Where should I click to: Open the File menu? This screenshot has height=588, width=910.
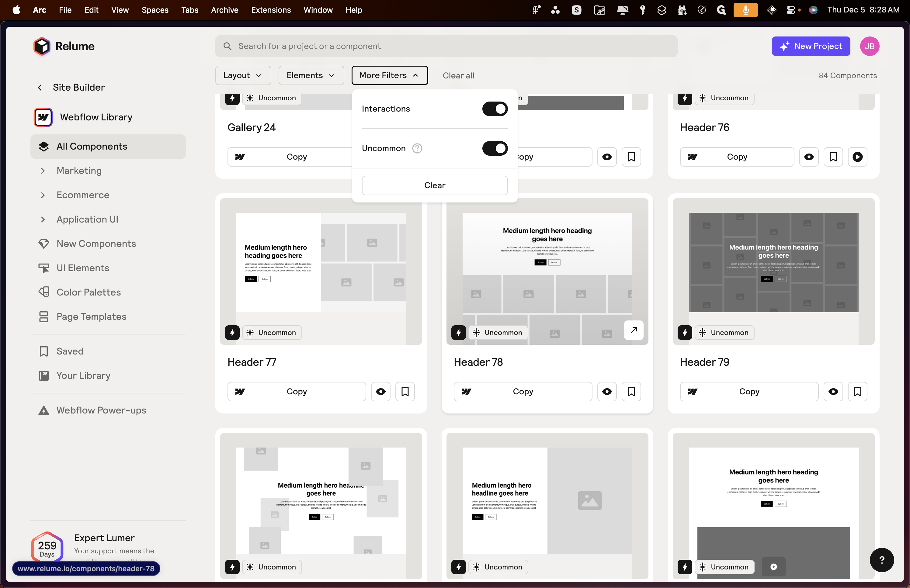coord(65,10)
